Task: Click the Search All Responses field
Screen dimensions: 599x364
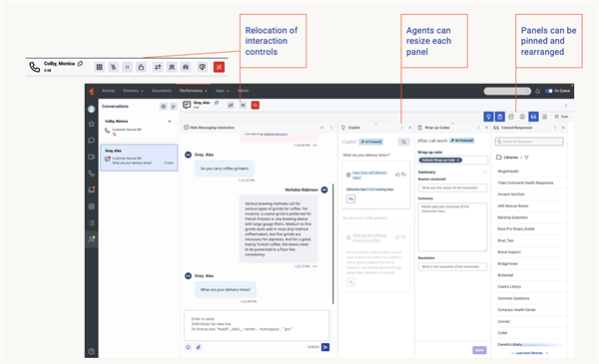Action: click(529, 142)
